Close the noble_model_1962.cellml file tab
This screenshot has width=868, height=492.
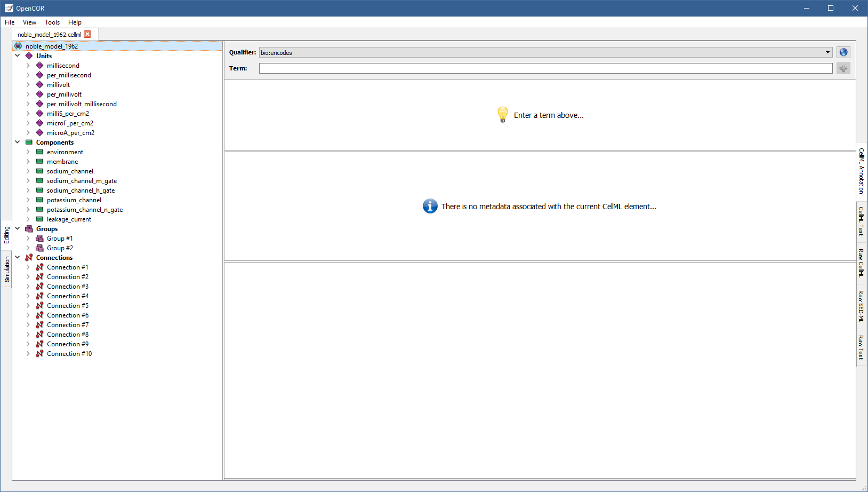(x=87, y=34)
